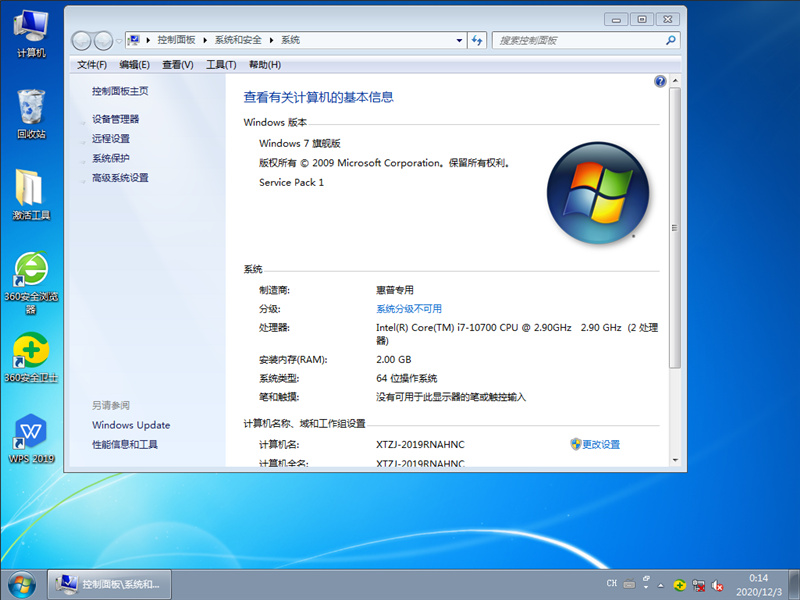The image size is (800, 600).
Task: Click the search magnifier icon
Action: (x=671, y=40)
